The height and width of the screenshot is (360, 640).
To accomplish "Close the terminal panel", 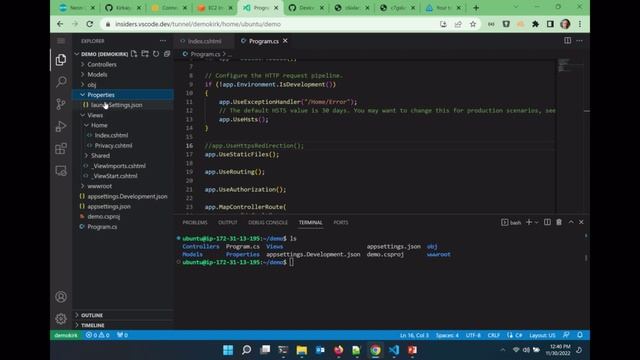I will click(x=581, y=222).
